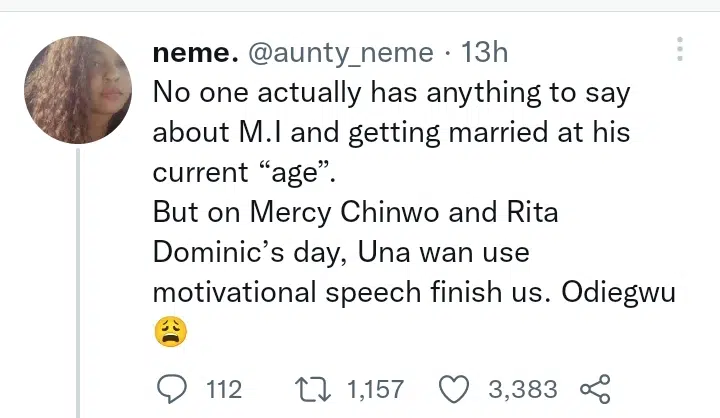Click the 3,383 likes count
Viewport: 720px width, 418px height.
coord(521,388)
